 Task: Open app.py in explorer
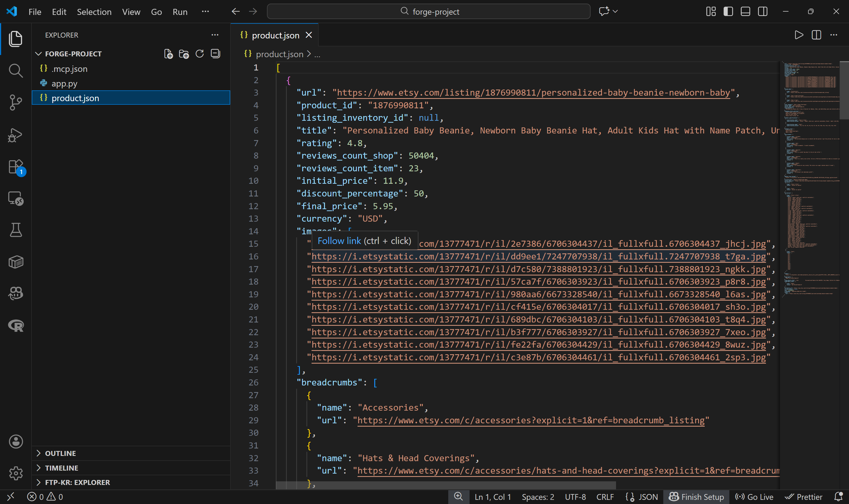click(131, 83)
